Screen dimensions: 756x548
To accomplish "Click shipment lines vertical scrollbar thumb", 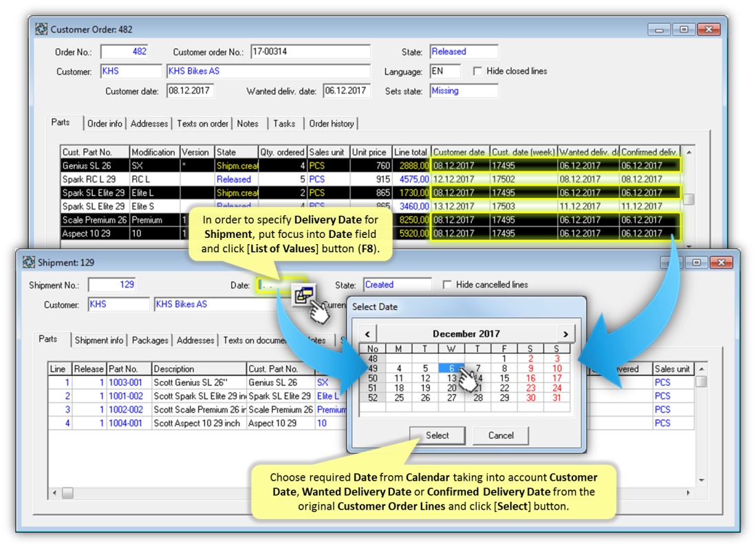I will [x=701, y=382].
